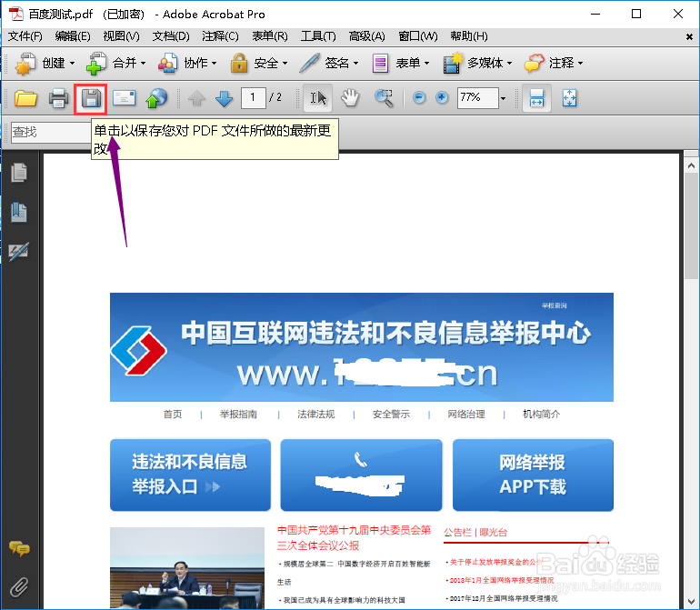Click the 77% zoom value field
This screenshot has width=700, height=610.
477,98
